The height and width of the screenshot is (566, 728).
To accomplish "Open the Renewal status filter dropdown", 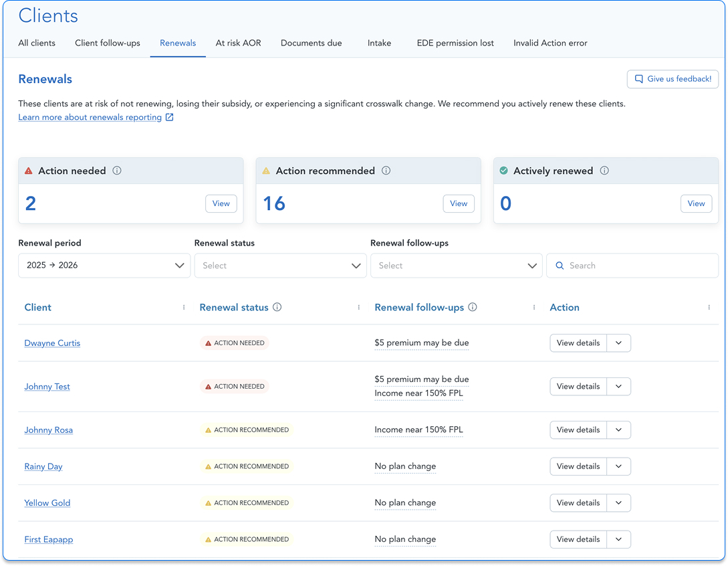I will (280, 266).
